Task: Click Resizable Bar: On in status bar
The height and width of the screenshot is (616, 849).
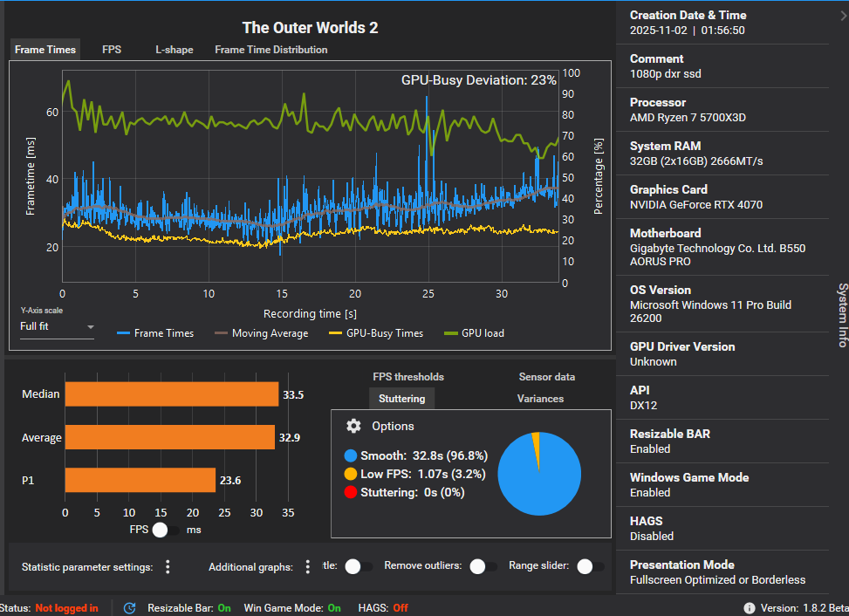Action: coord(189,608)
